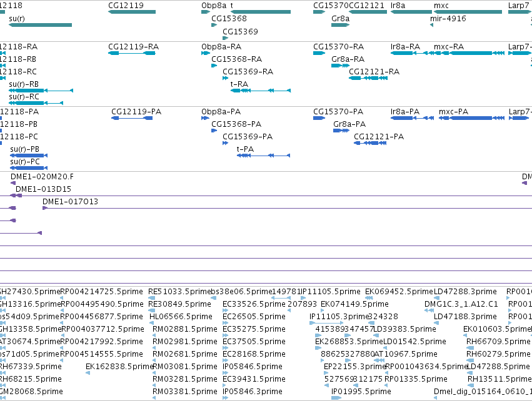Screen dimensions: 532x401
Task: Click the Obp8a gene label
Action: pyautogui.click(x=214, y=6)
